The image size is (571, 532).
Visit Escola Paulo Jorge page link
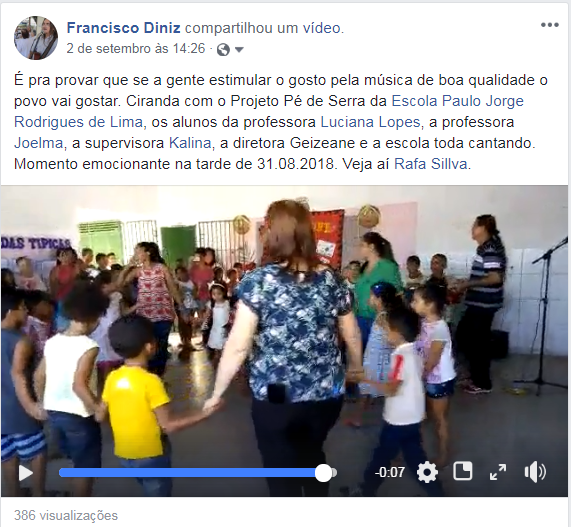(269, 111)
